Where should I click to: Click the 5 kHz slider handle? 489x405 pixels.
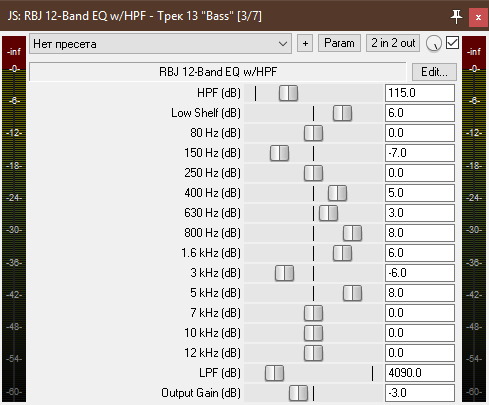tap(352, 293)
